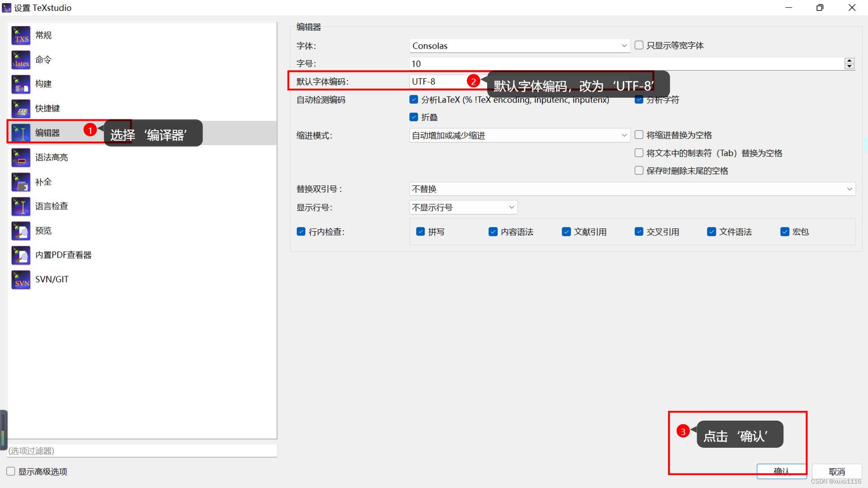Click the 语法高亮 icon
The width and height of the screenshot is (868, 488).
tap(21, 157)
